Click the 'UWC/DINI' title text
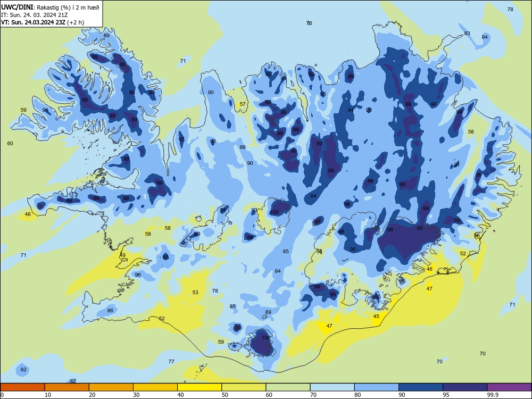Image resolution: width=532 pixels, height=399 pixels. click(17, 7)
